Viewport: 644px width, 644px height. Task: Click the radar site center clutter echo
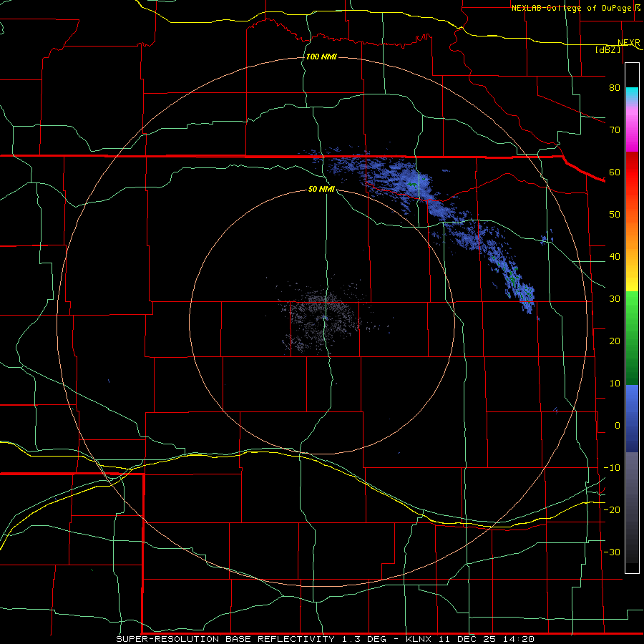click(x=324, y=320)
